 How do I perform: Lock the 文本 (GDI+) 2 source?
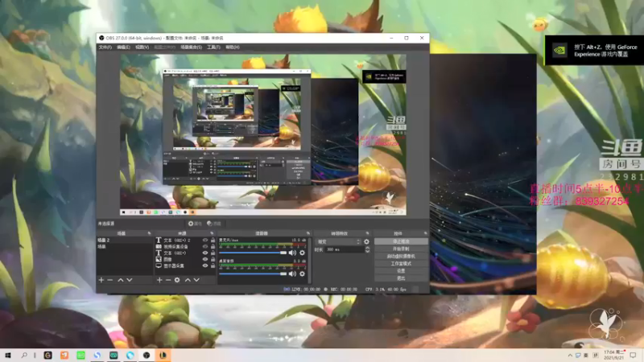213,240
